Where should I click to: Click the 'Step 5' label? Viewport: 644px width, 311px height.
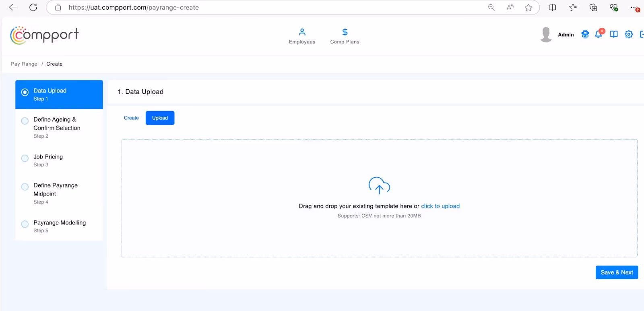pos(41,231)
